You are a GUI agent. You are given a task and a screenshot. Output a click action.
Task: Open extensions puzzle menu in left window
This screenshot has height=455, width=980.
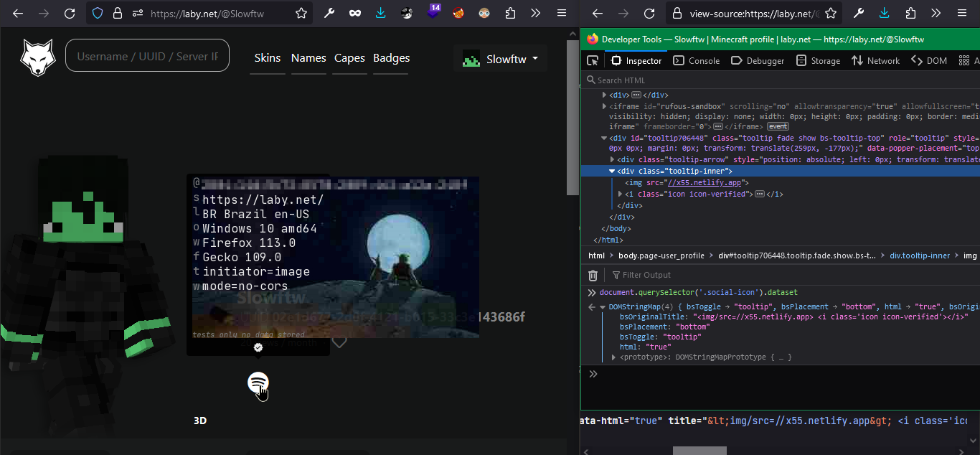pos(510,13)
